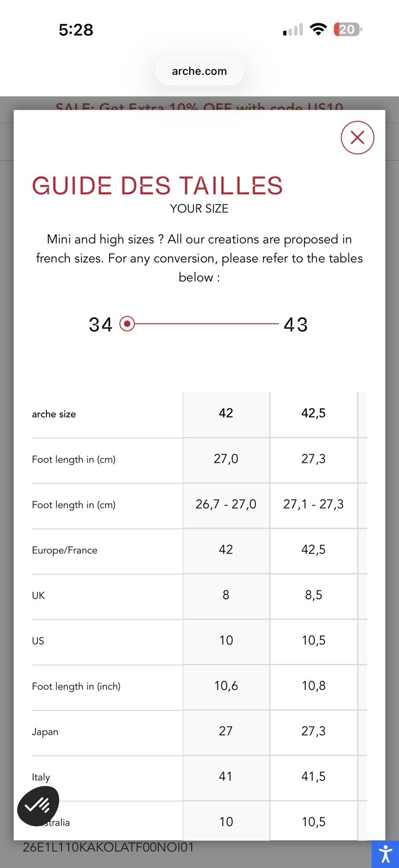Viewport: 399px width, 868px height.
Task: Tap the cellular signal bars icon
Action: pyautogui.click(x=293, y=30)
